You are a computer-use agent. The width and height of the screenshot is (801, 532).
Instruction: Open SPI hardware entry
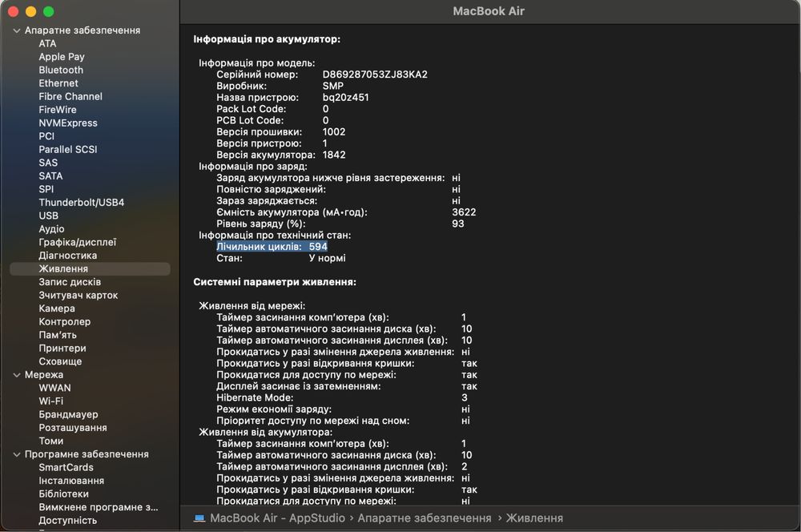coord(46,190)
